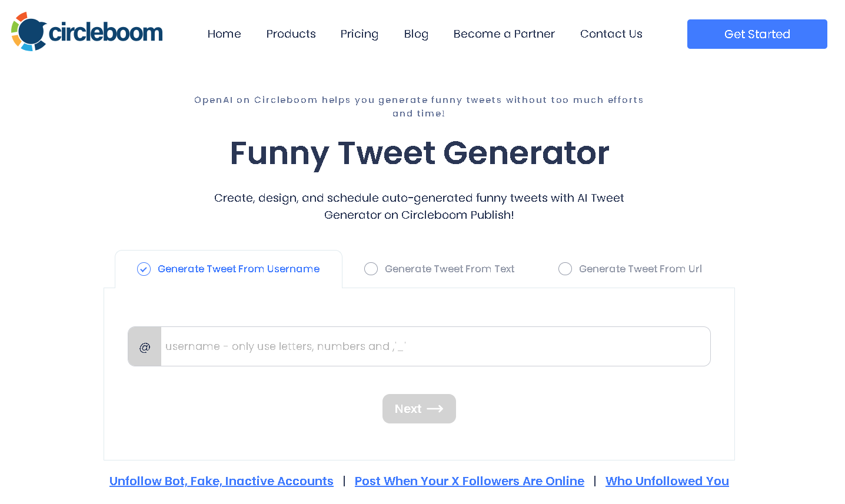
Task: Open the Products menu
Action: point(291,34)
